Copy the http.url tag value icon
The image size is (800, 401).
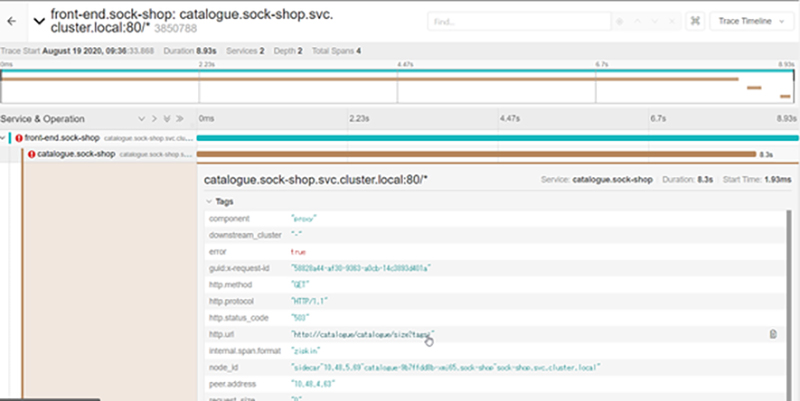pyautogui.click(x=773, y=334)
